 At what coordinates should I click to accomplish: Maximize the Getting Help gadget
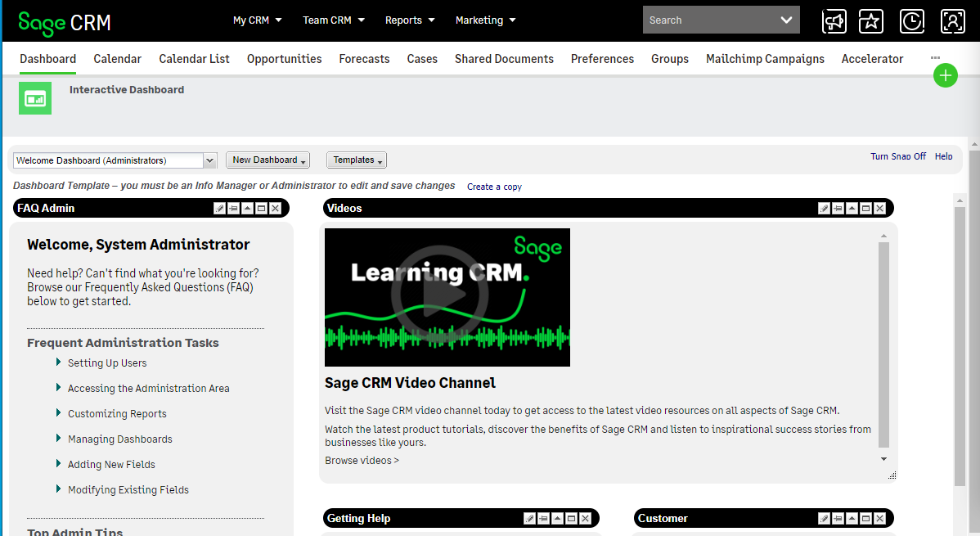pos(571,519)
